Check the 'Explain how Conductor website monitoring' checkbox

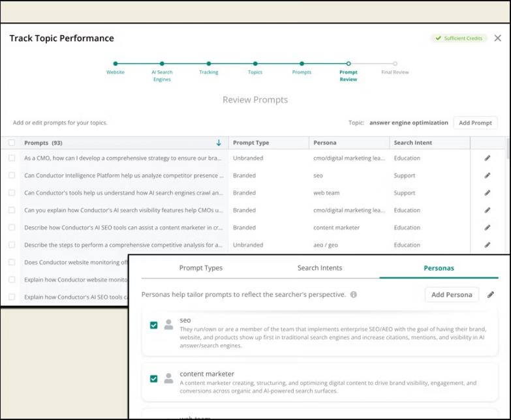[12, 279]
